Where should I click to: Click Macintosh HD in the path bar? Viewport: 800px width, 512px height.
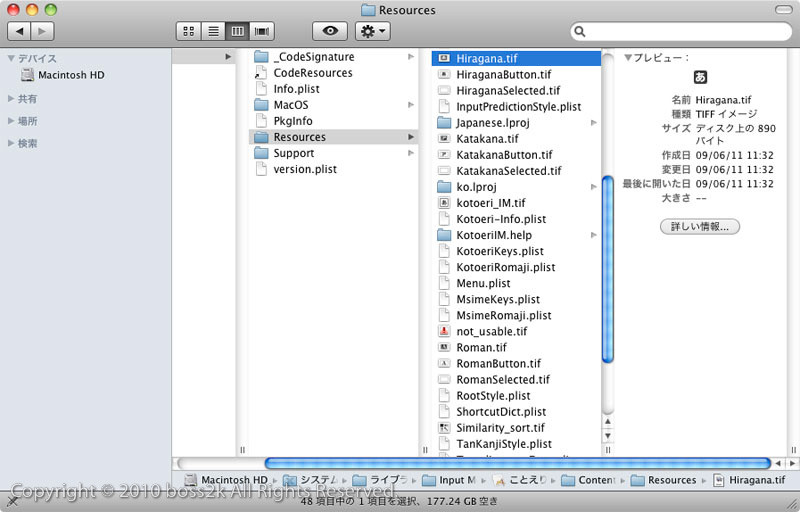pos(226,480)
